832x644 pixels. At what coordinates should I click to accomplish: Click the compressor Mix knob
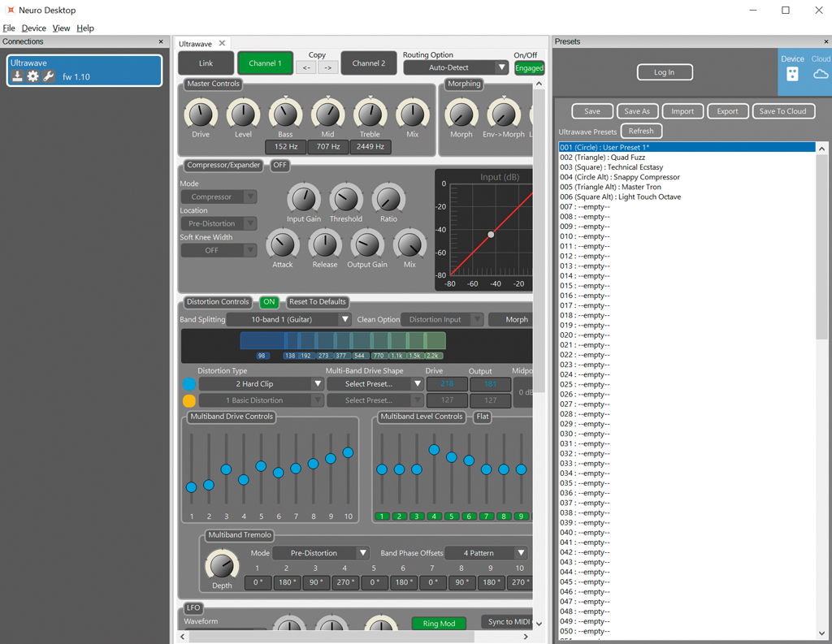(409, 244)
